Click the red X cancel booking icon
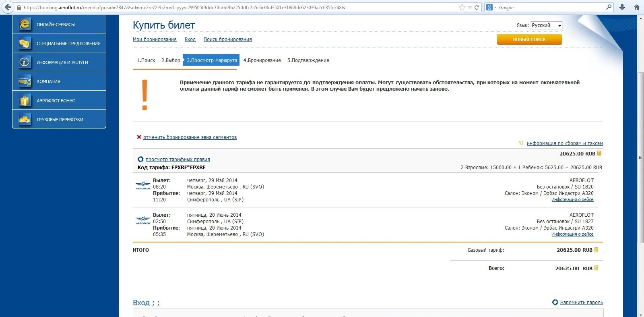 click(x=139, y=137)
